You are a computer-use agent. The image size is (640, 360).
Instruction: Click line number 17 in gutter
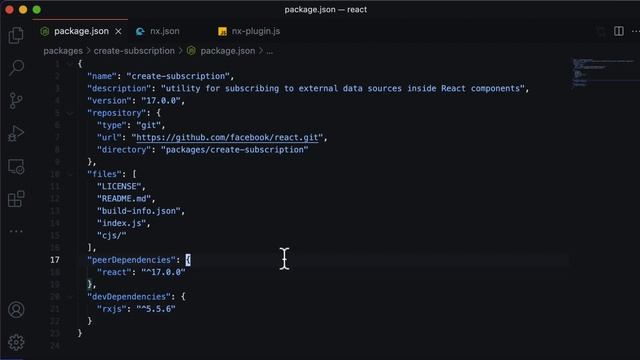55,260
